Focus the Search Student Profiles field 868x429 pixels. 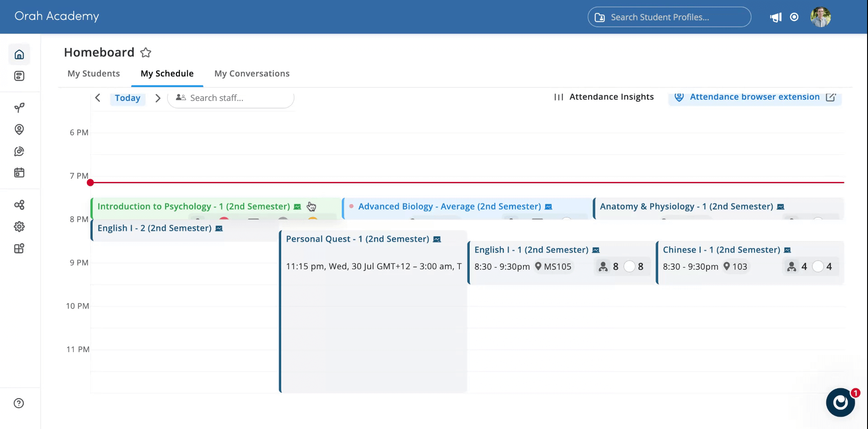click(x=669, y=17)
